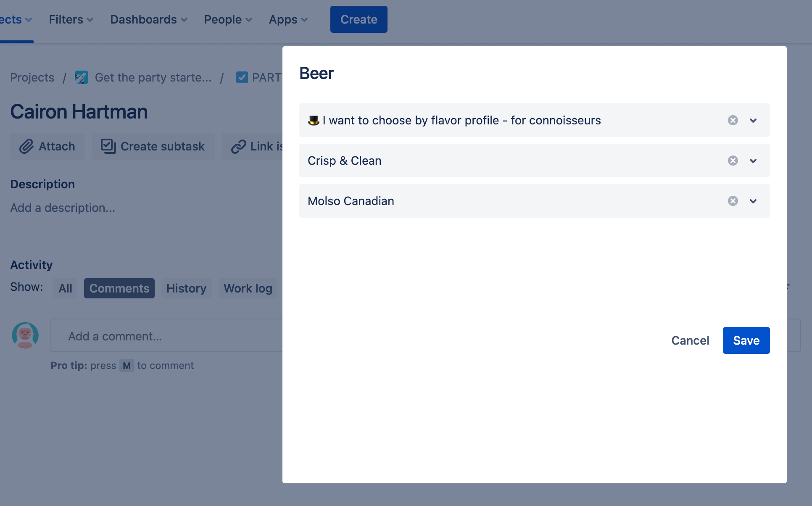Open the People menu
The width and height of the screenshot is (812, 506).
228,19
